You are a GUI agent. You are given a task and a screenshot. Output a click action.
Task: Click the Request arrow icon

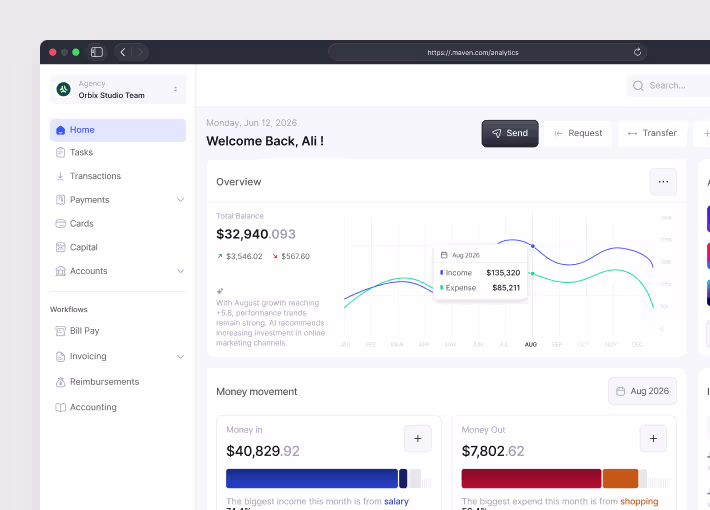[x=558, y=133]
